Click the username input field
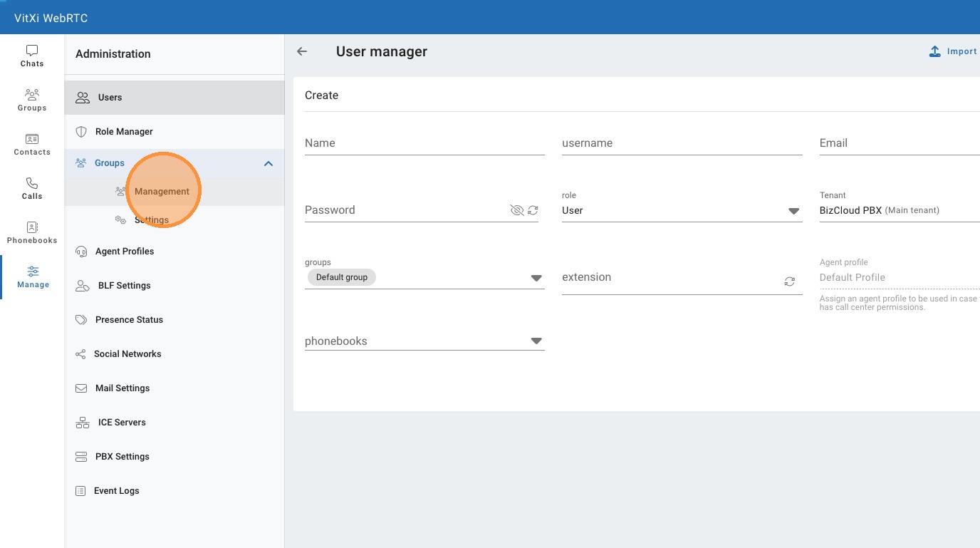980x548 pixels. tap(682, 143)
